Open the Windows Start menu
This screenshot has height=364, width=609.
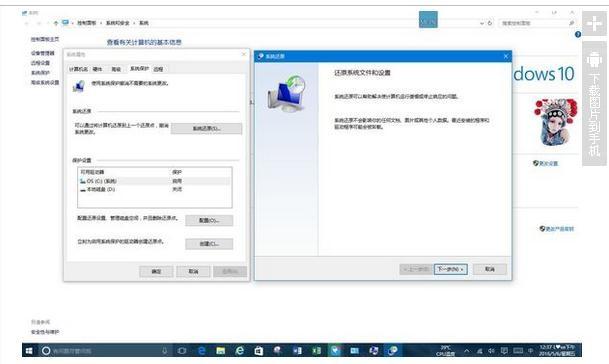point(29,351)
